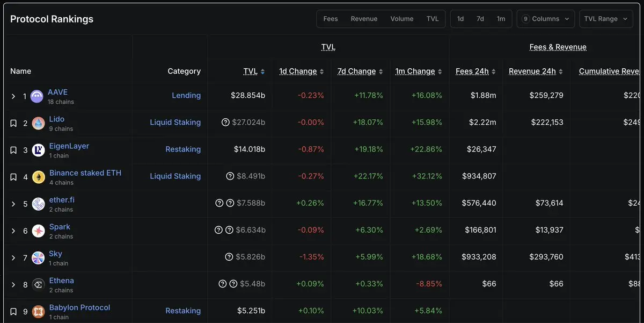Open the AAVE protocol link
This screenshot has width=644, height=323.
click(x=57, y=92)
